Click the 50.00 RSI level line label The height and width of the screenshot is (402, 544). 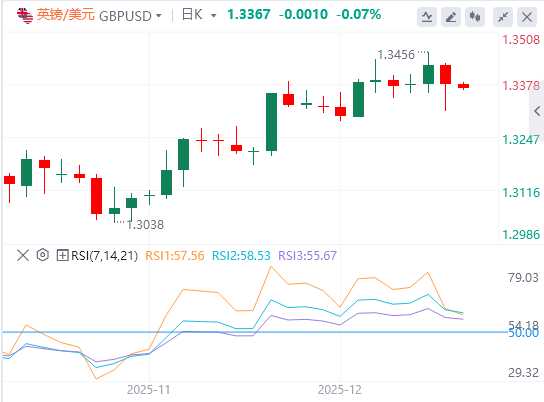point(524,333)
